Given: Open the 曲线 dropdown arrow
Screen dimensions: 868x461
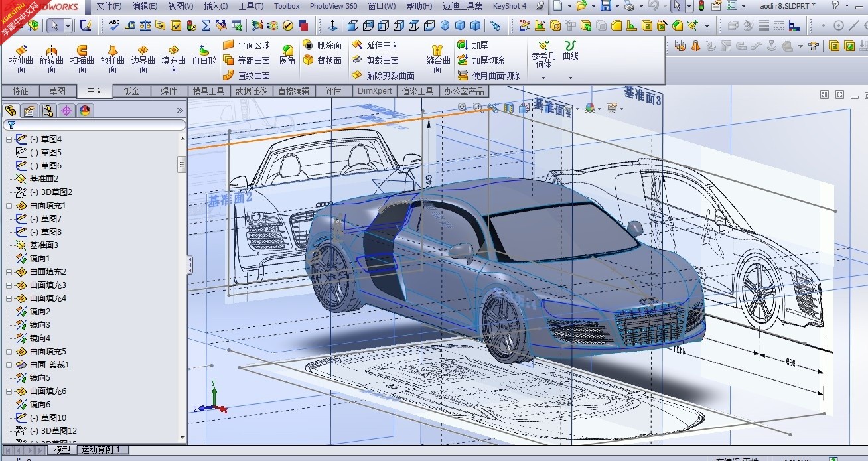Looking at the screenshot, I should coord(570,77).
